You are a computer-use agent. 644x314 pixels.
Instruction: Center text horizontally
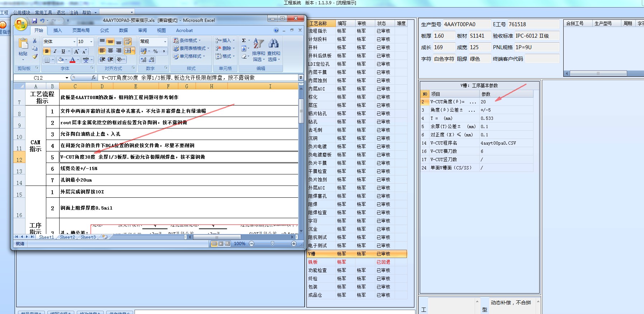(111, 51)
